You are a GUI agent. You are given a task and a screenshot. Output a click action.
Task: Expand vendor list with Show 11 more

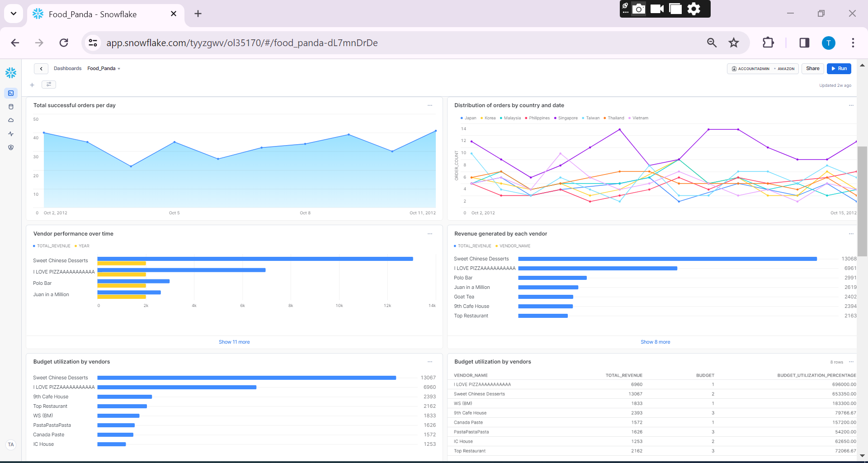coord(234,342)
